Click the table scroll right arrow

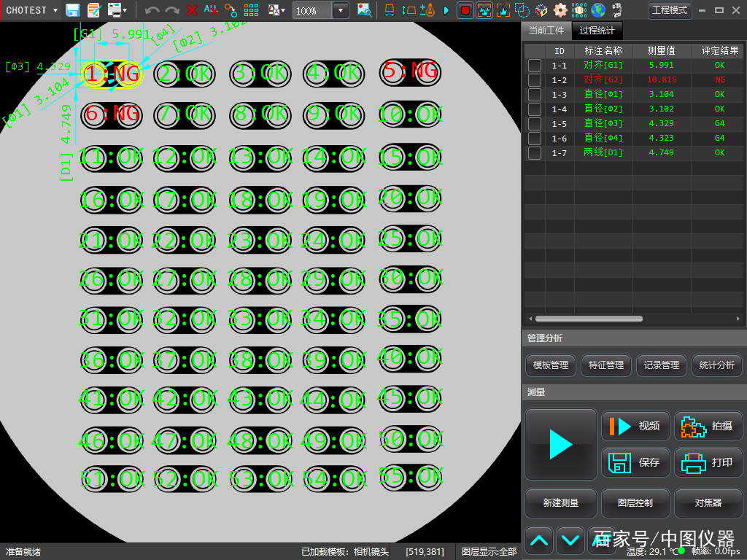[x=738, y=319]
